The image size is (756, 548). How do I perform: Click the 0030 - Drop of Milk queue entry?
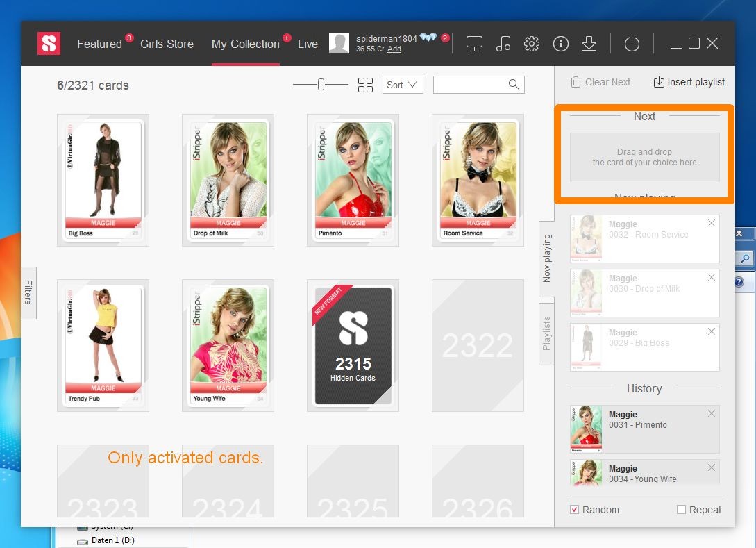pos(645,293)
